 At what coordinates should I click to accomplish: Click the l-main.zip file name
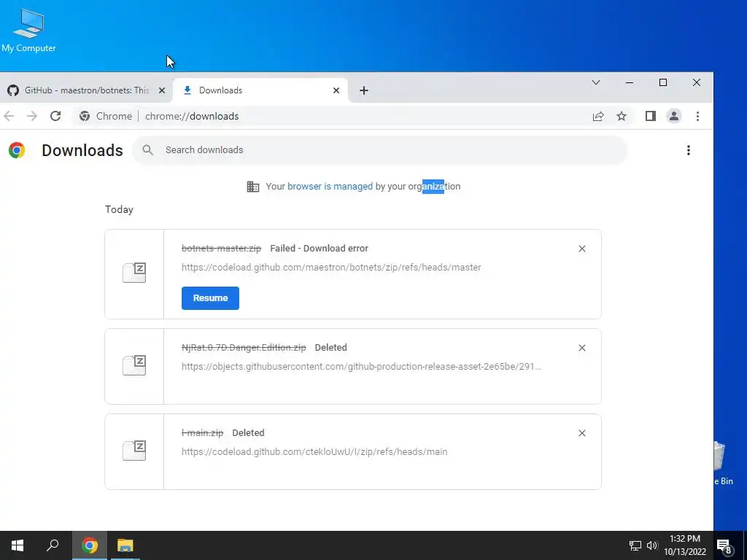tap(202, 432)
